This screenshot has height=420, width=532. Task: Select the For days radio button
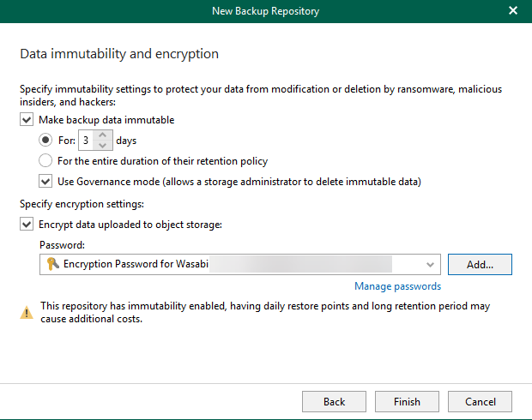tap(45, 141)
